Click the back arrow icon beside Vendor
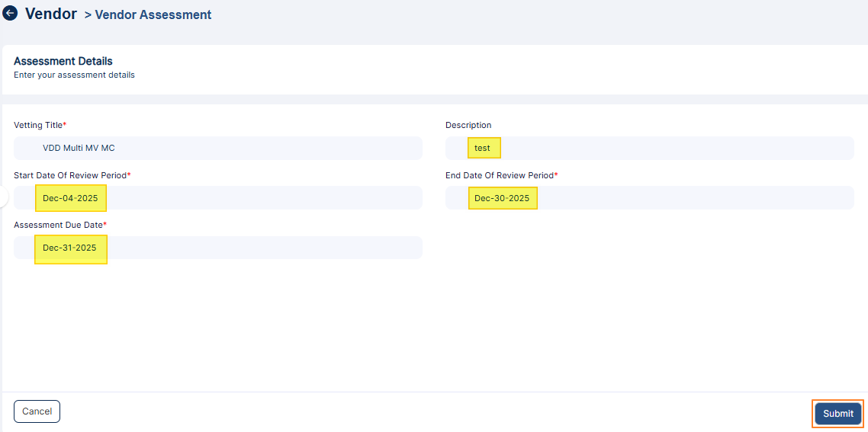 pyautogui.click(x=10, y=14)
